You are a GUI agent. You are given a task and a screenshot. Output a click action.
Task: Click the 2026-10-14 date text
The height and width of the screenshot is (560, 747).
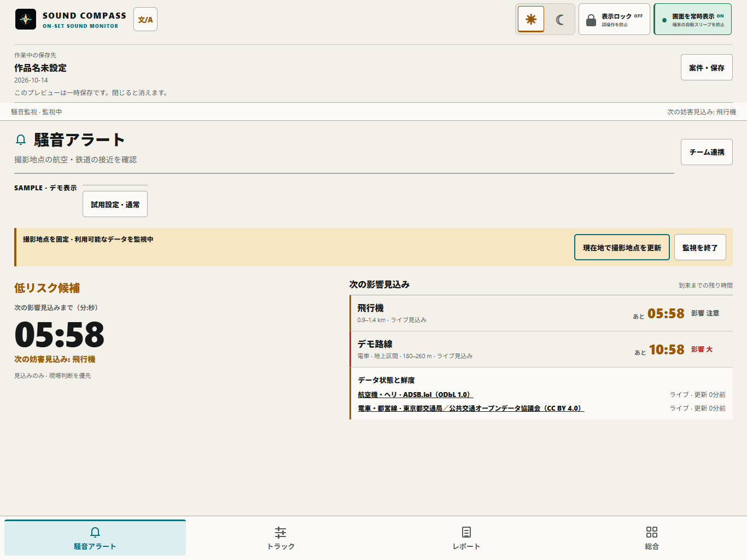[x=31, y=80]
